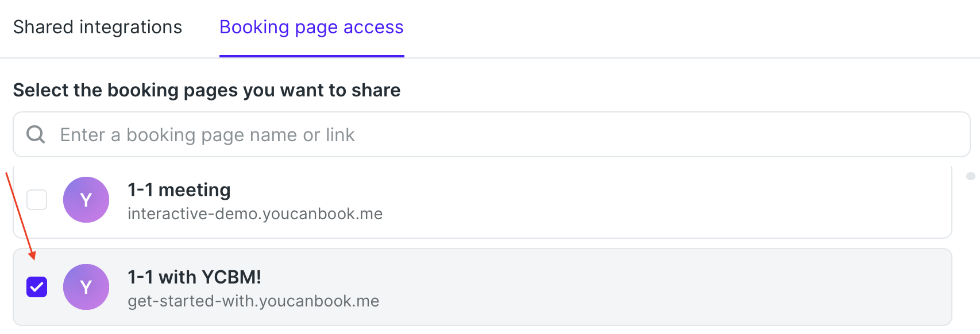The height and width of the screenshot is (334, 980).
Task: Click empty area of highlighted 1-1 with YCBM! row
Action: pyautogui.click(x=632, y=287)
